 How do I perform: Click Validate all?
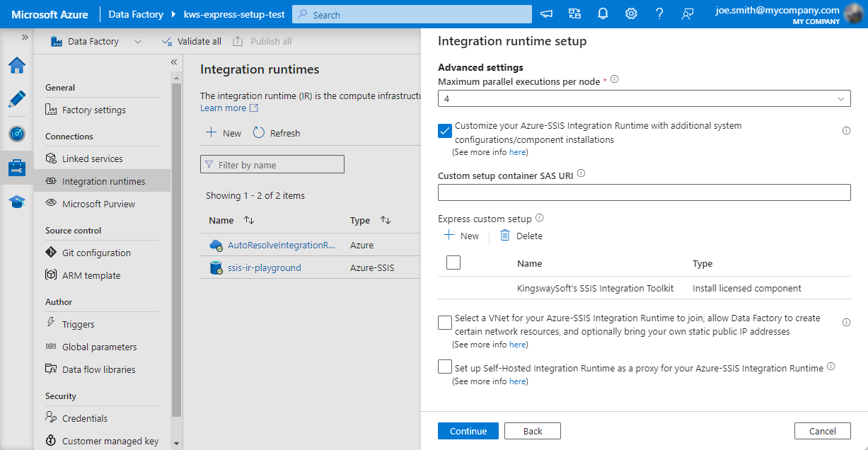(191, 42)
